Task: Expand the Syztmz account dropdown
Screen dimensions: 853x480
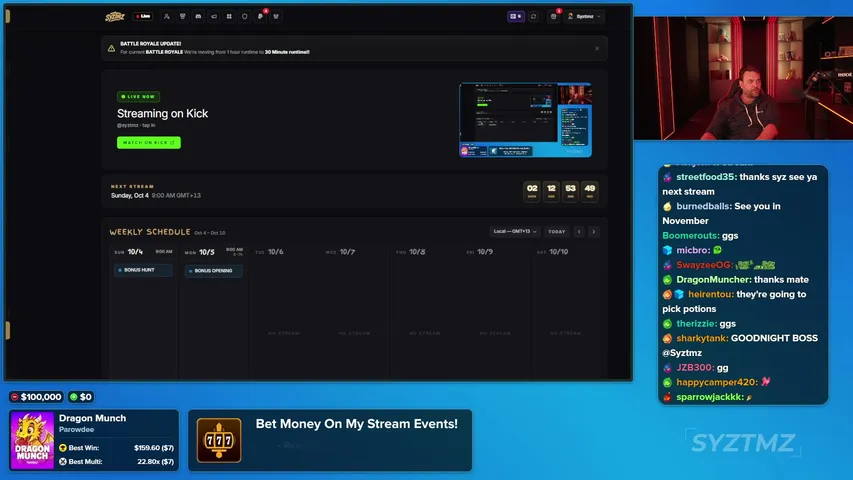Action: pos(584,16)
